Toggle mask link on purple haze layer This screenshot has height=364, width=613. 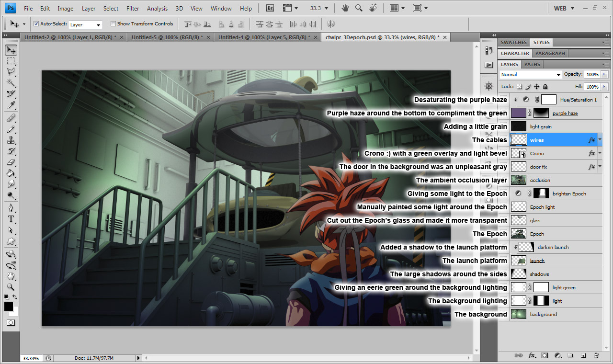(530, 113)
